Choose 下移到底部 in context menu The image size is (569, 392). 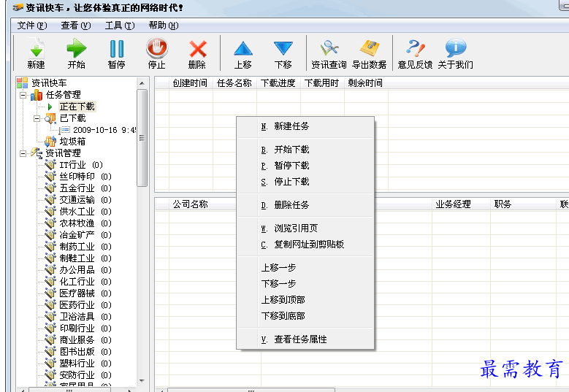tap(305, 316)
